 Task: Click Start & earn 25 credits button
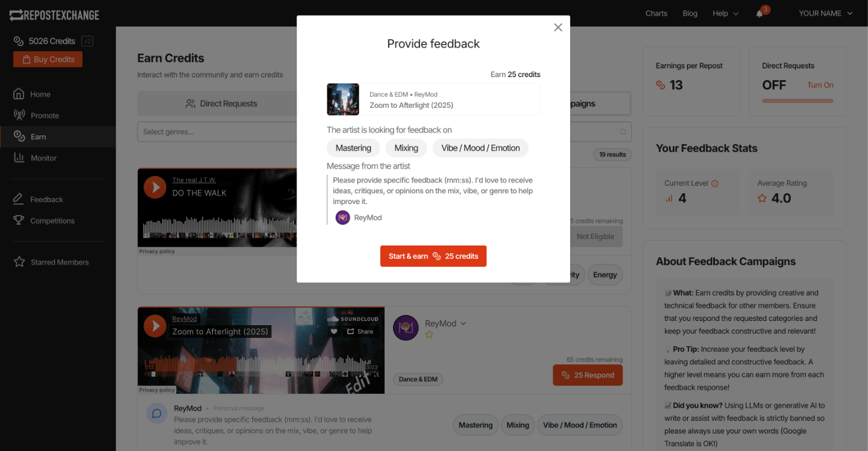point(433,256)
